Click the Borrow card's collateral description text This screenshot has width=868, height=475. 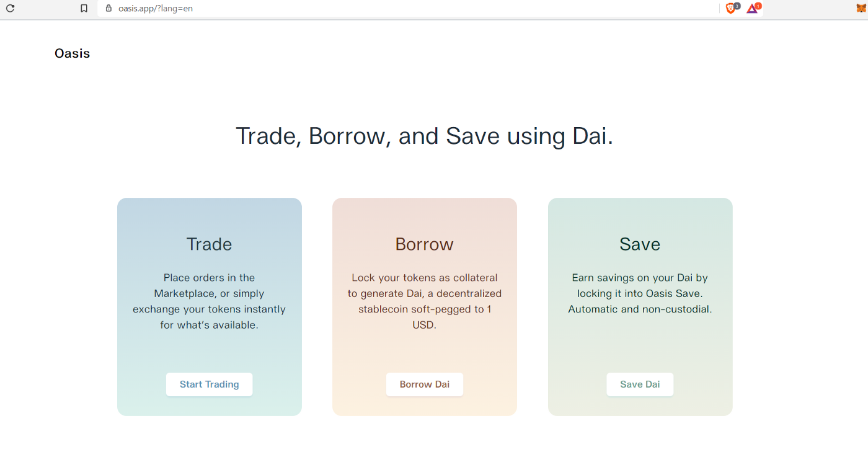tap(424, 301)
